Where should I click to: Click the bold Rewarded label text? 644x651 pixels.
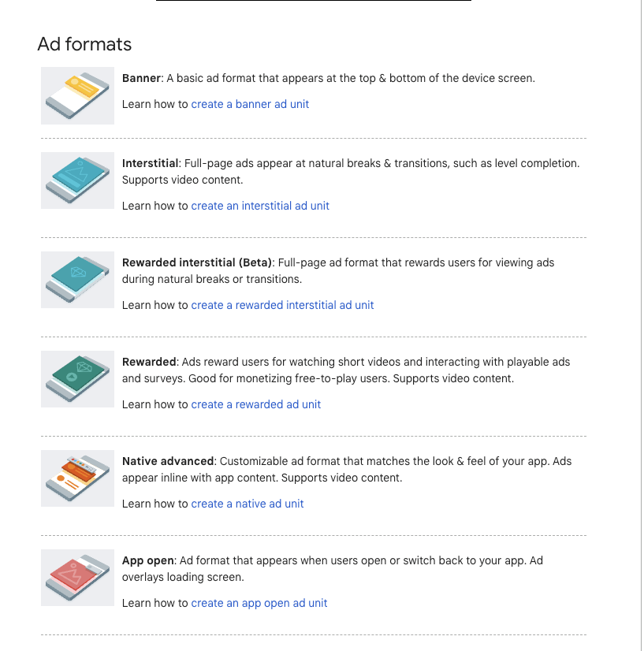pos(148,362)
